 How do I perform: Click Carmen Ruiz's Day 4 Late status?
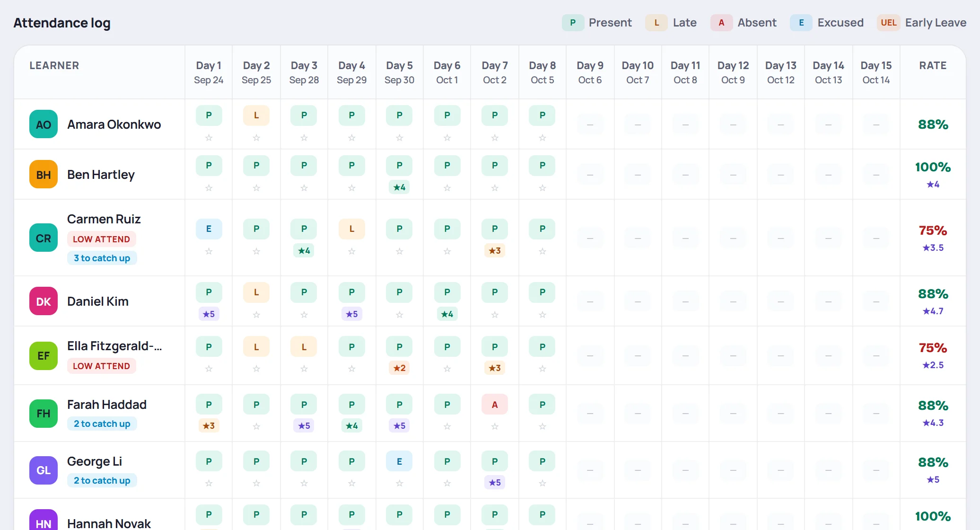(351, 229)
